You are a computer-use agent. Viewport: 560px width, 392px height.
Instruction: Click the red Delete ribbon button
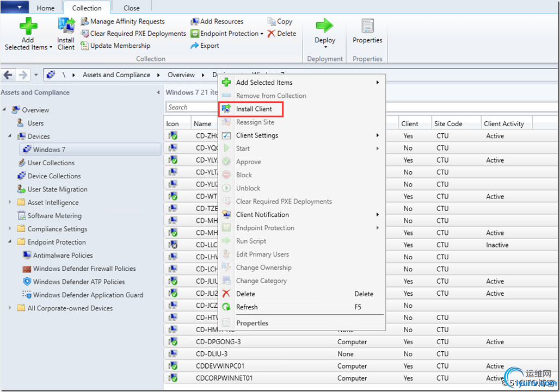click(x=282, y=34)
